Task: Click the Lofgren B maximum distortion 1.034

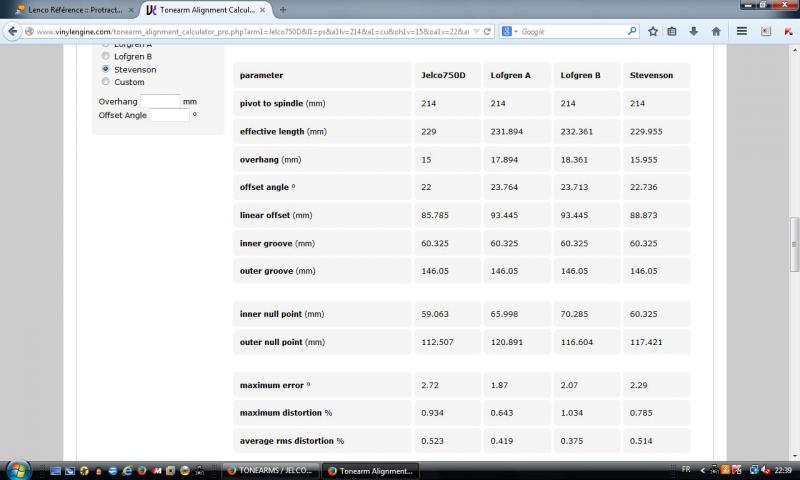Action: [571, 413]
